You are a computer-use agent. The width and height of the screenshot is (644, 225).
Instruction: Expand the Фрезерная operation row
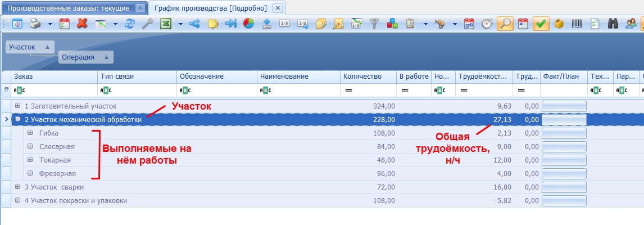[30, 173]
